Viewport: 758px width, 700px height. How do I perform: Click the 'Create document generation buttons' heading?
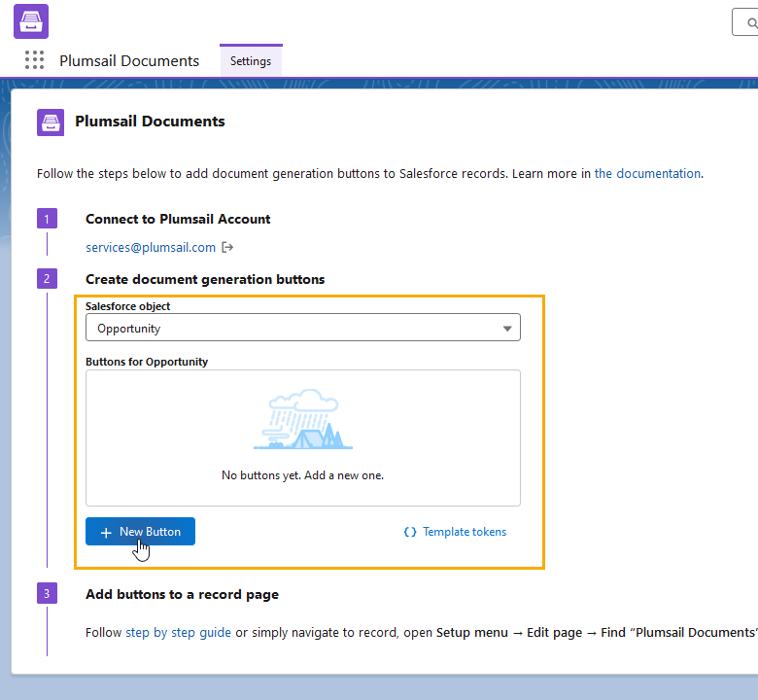click(x=205, y=280)
